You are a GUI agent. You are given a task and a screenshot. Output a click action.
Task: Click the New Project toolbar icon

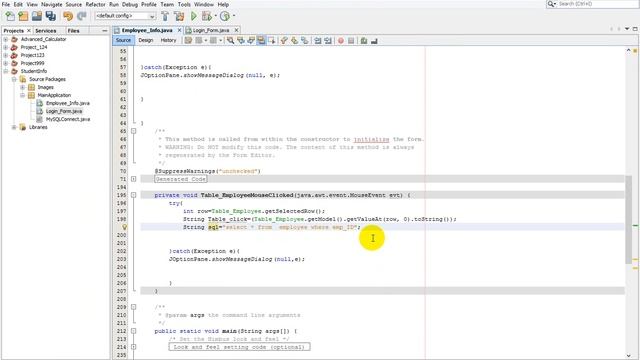tap(23, 16)
